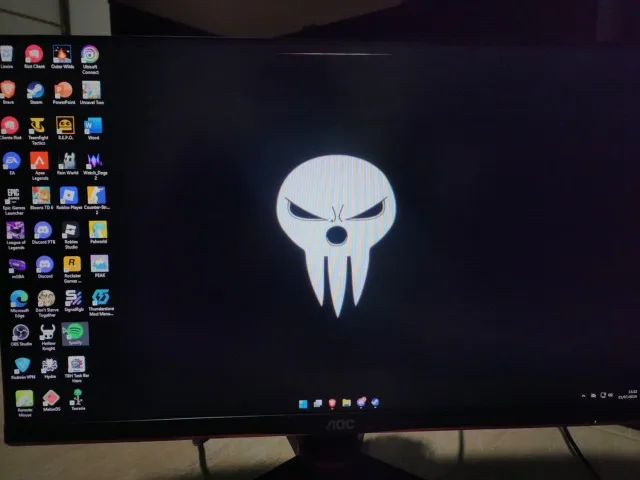Select the Brave browser desktop icon

[8, 93]
